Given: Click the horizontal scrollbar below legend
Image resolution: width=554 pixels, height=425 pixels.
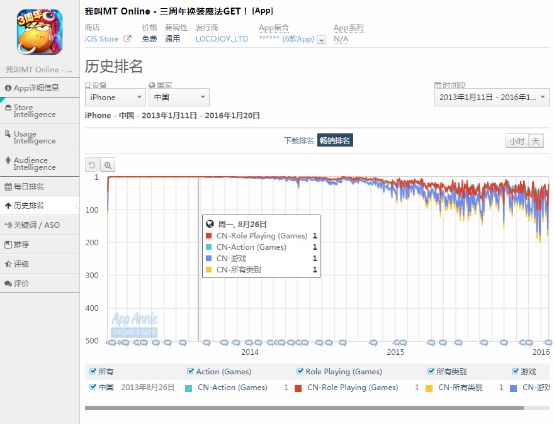Looking at the screenshot, I should pos(304,408).
